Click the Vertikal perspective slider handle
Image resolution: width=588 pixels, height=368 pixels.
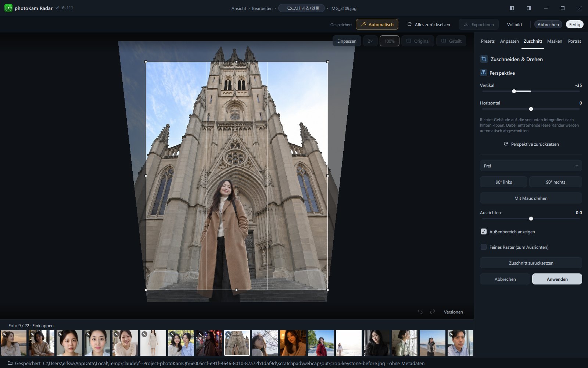coord(514,91)
